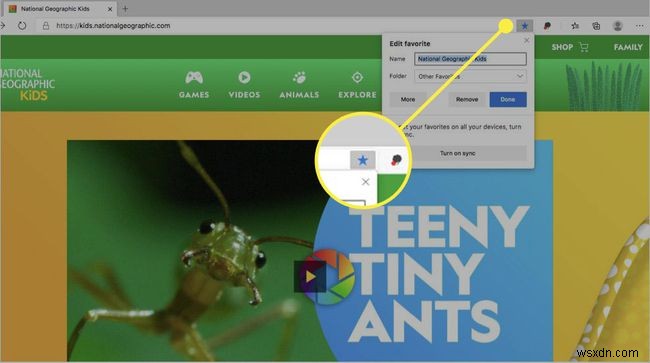Open the browser Settings and more menu
The image size is (650, 363).
coord(640,26)
